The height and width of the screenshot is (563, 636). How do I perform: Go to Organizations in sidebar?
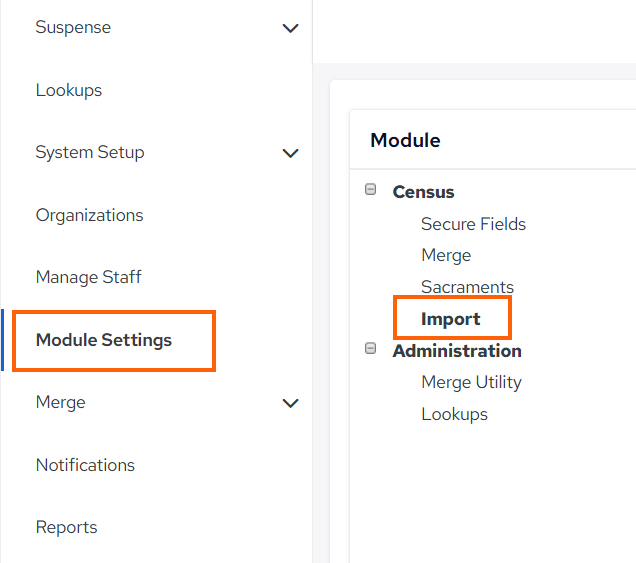[x=89, y=215]
